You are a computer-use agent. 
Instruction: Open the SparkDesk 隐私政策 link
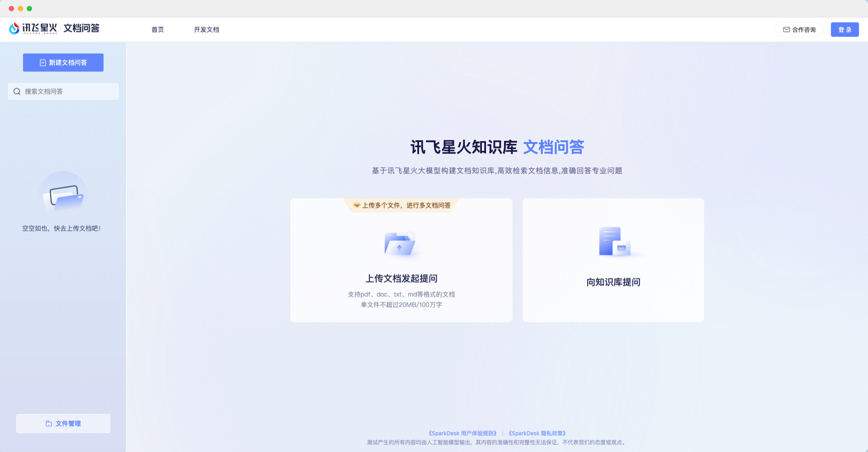[x=537, y=433]
